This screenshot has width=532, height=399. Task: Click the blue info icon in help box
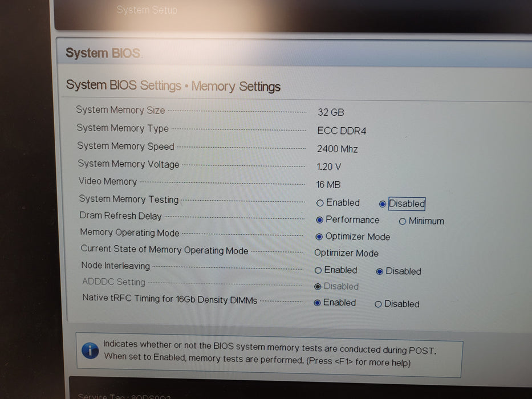[x=90, y=351]
